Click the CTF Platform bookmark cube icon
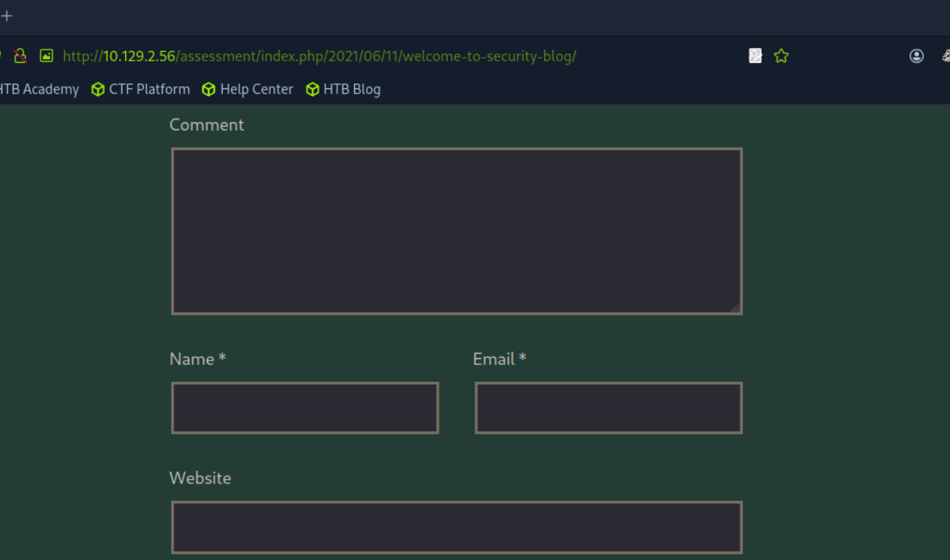 97,89
